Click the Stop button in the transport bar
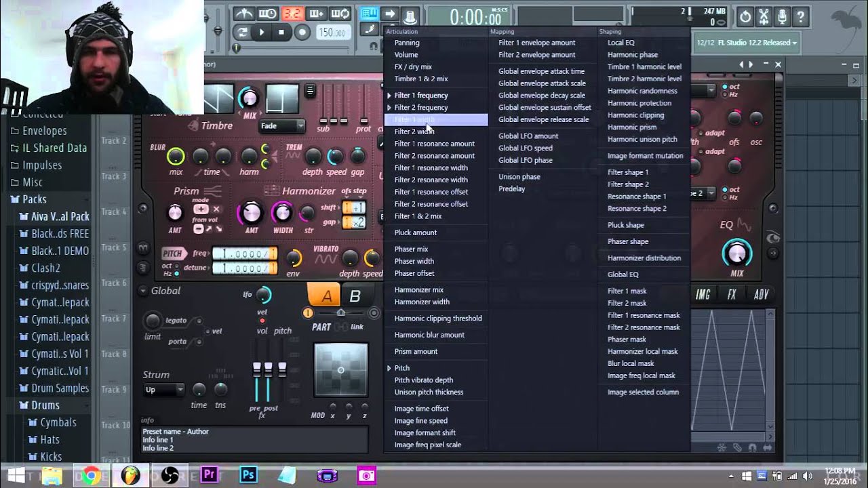The image size is (868, 488). [x=281, y=32]
